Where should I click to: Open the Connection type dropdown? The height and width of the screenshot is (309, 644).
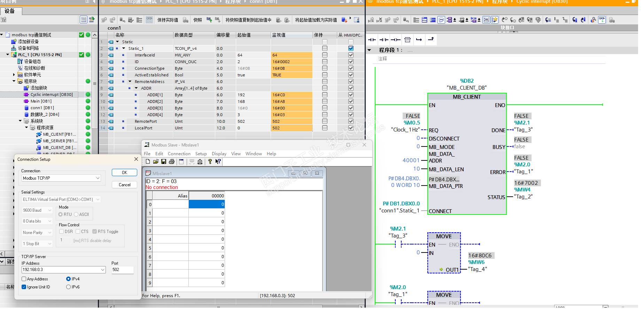click(98, 178)
